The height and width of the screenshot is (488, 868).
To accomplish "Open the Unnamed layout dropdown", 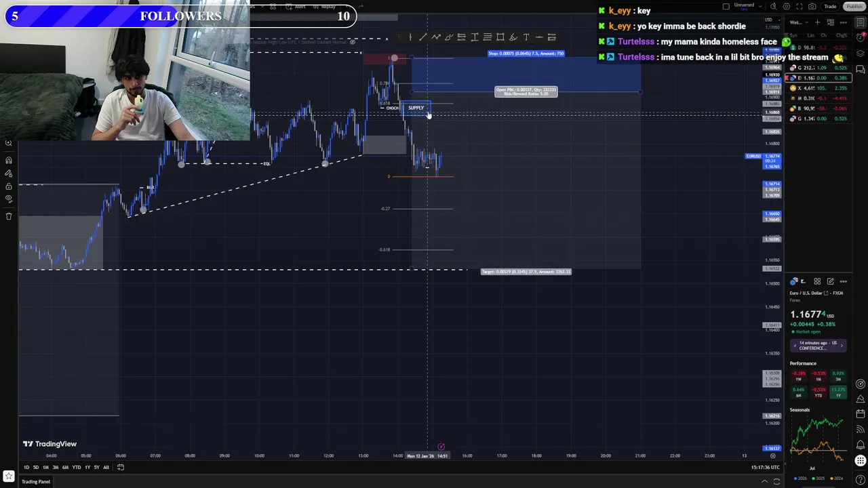I will point(760,6).
